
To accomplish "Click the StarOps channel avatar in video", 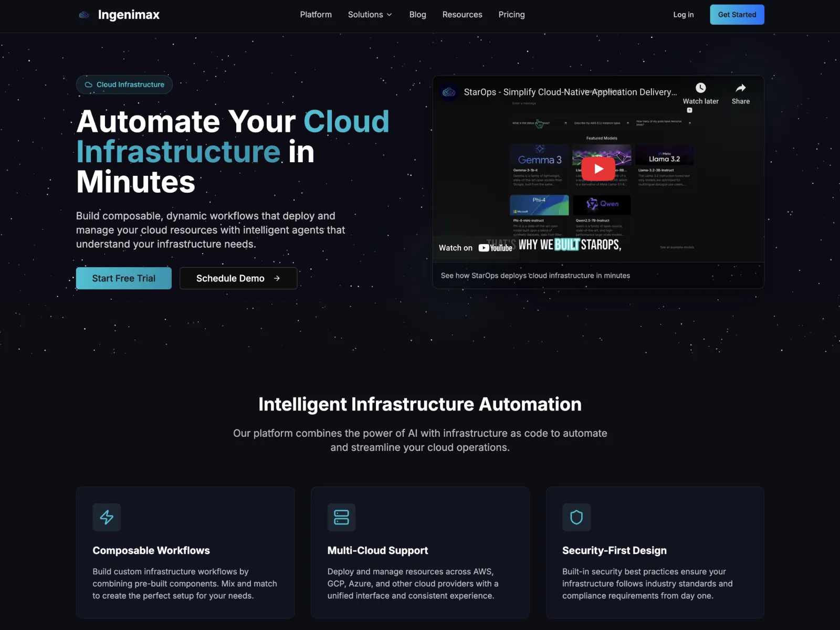I will click(x=449, y=92).
